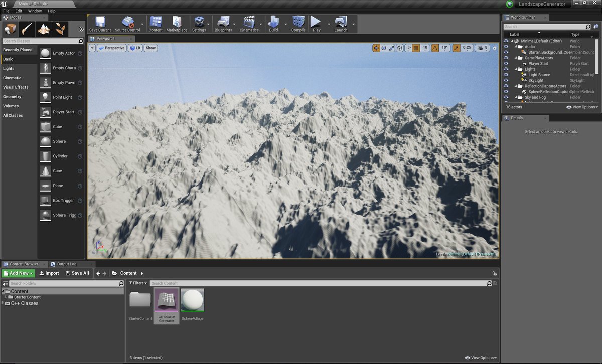Toggle sources panel in Content Browser
Screen dimensions: 602x364
[5, 283]
